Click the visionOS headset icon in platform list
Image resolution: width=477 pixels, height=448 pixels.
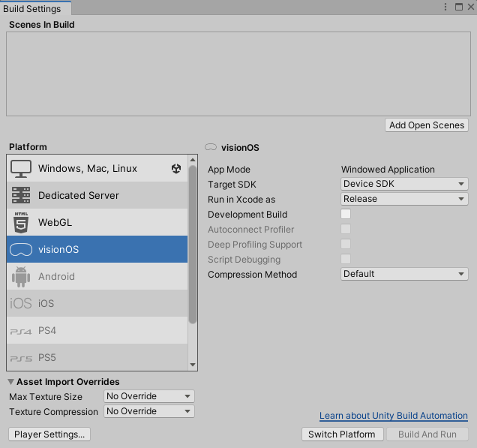click(x=21, y=250)
